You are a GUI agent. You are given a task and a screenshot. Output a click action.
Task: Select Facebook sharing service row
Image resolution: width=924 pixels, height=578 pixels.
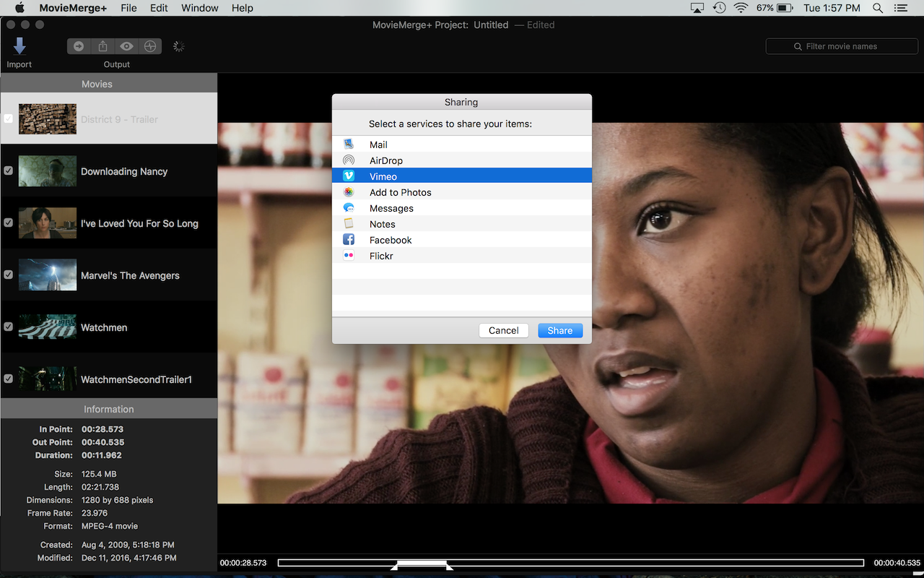point(462,240)
